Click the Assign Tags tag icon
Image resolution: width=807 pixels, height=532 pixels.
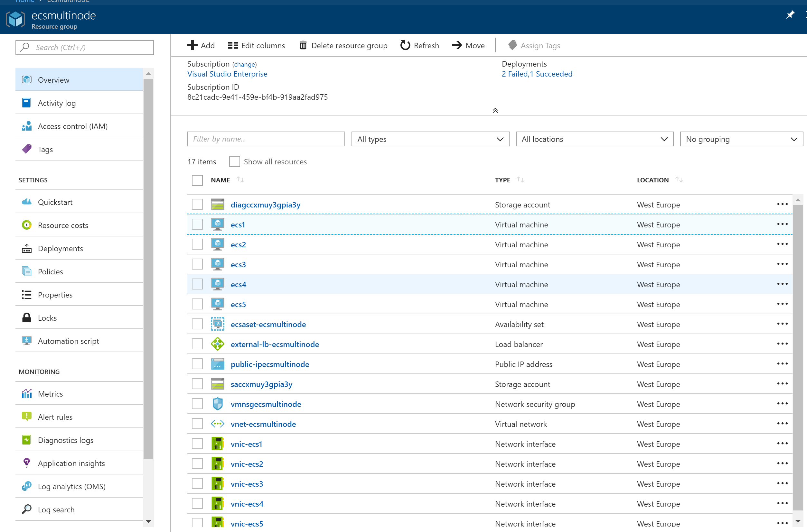point(512,45)
